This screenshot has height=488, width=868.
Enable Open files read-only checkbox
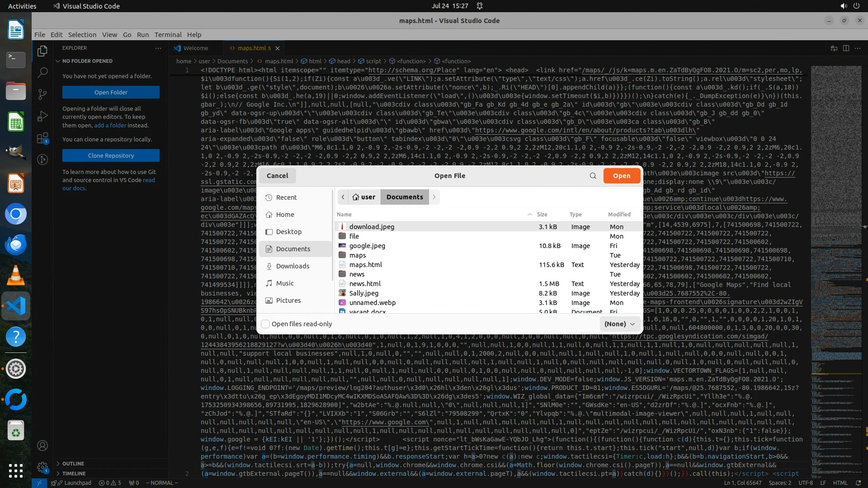266,324
